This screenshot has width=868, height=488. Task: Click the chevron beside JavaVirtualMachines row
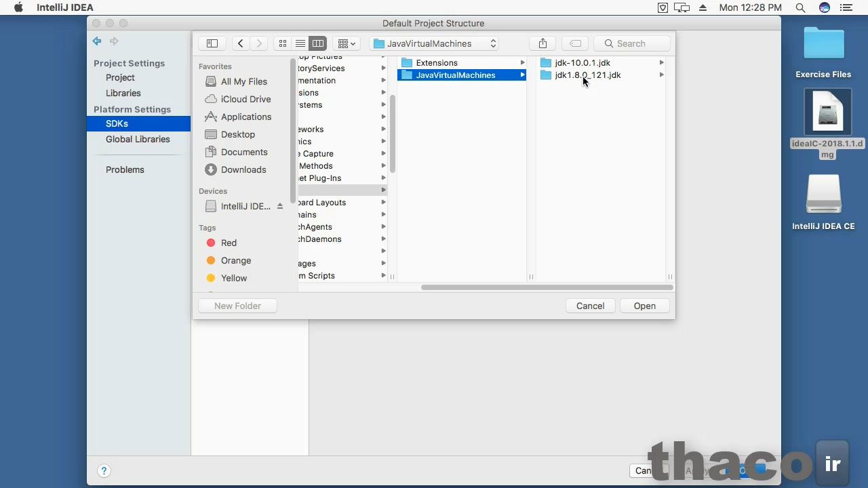click(522, 75)
